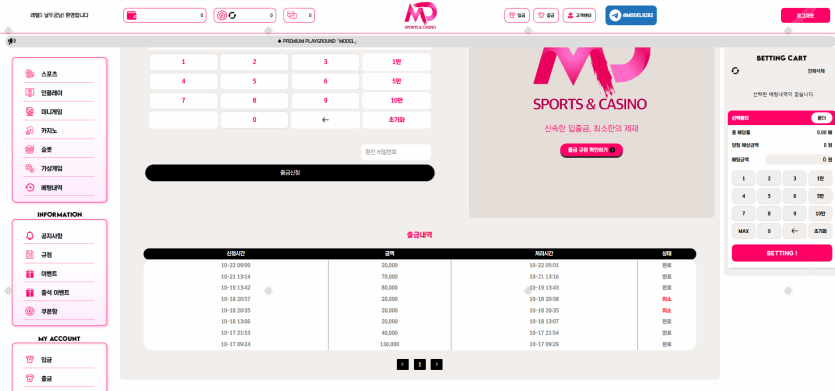The height and width of the screenshot is (391, 835).
Task: Click the 환전 비밀번호 password field
Action: coord(396,152)
